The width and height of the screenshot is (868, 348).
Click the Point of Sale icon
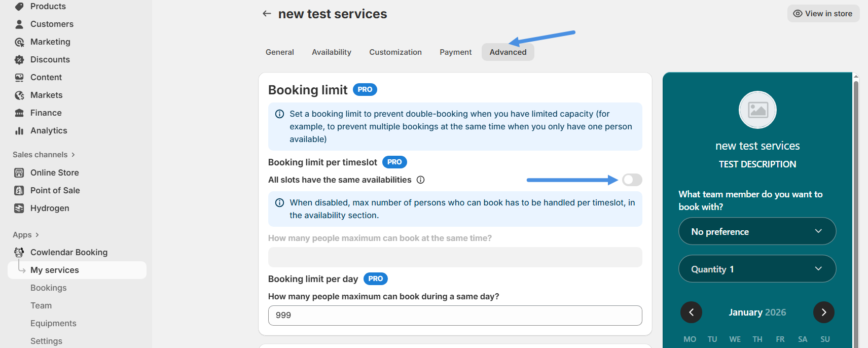[x=19, y=191]
